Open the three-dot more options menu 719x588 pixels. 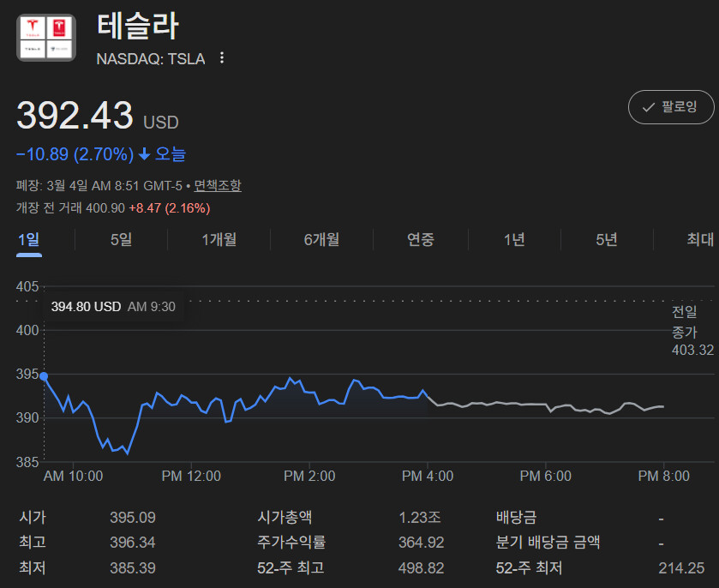tap(222, 58)
